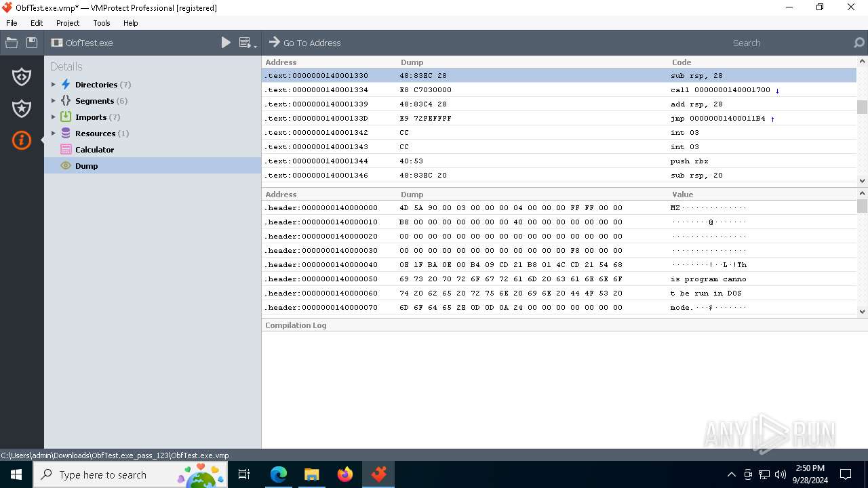Open the Help menu

click(x=131, y=23)
